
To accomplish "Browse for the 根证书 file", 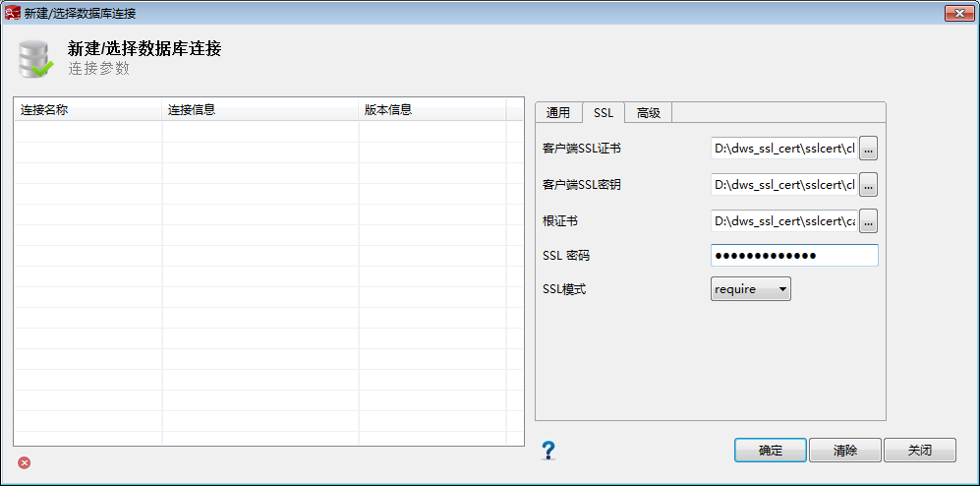I will 869,220.
